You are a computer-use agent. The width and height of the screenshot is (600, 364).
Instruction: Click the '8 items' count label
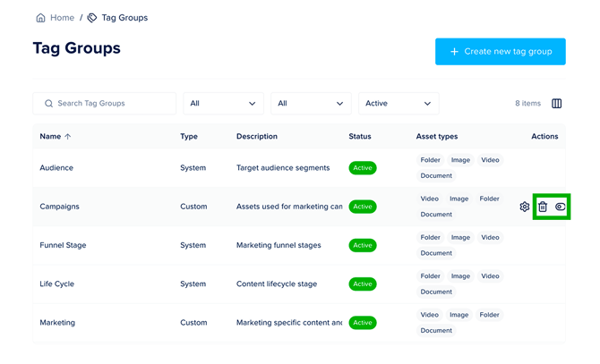pyautogui.click(x=527, y=104)
